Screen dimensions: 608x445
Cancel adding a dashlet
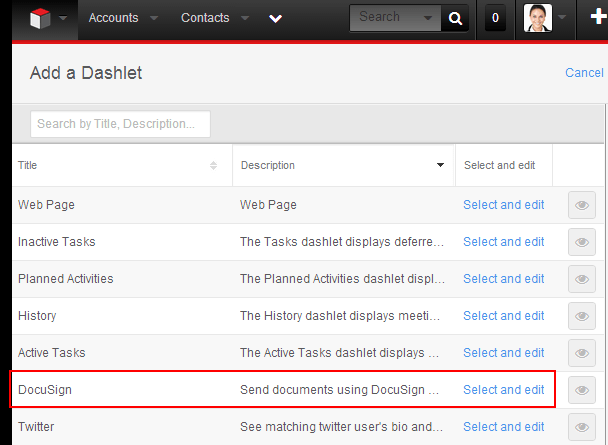584,72
